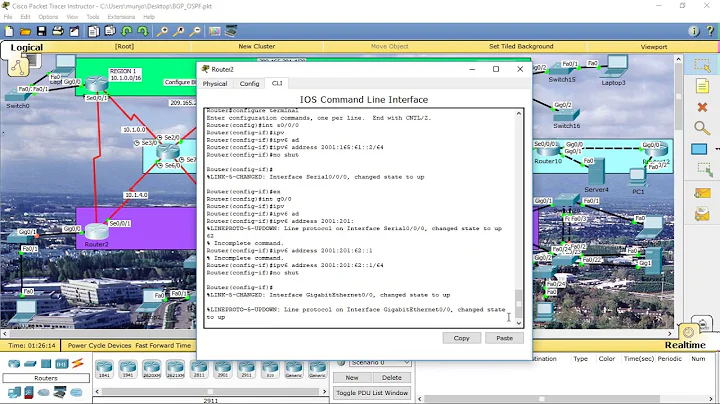Print using the printer icon
720x404 pixels.
click(x=58, y=31)
